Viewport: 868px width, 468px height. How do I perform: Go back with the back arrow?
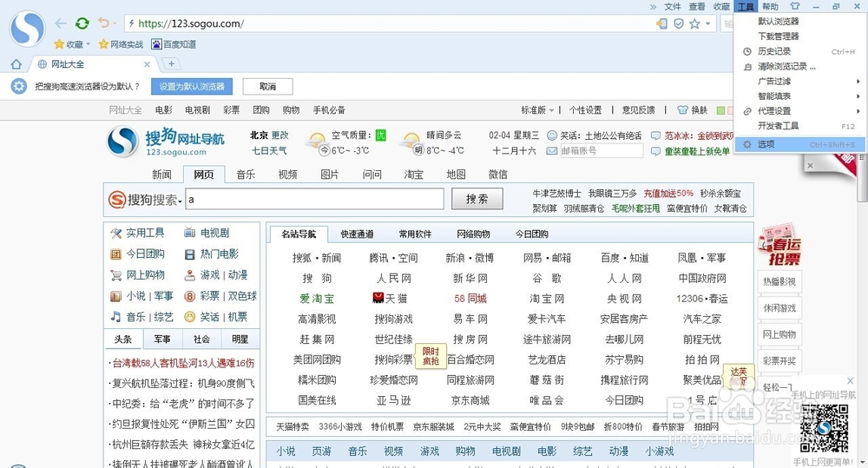click(x=61, y=23)
